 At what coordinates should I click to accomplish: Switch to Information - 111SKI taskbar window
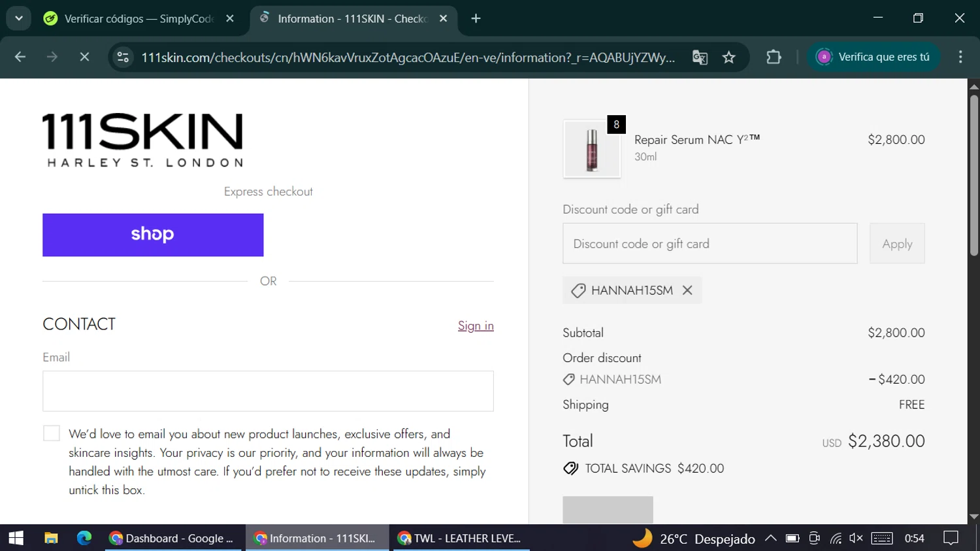pyautogui.click(x=317, y=538)
